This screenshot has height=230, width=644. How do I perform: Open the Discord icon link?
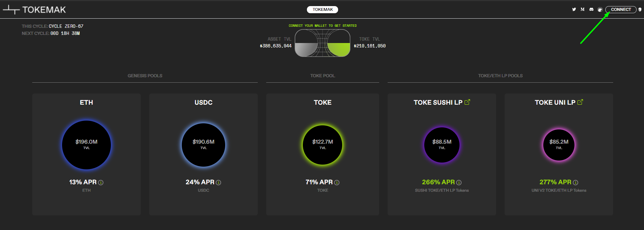pos(591,9)
